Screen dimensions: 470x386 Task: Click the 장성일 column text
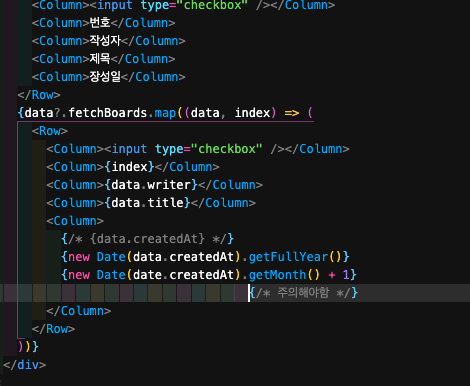[x=105, y=77]
